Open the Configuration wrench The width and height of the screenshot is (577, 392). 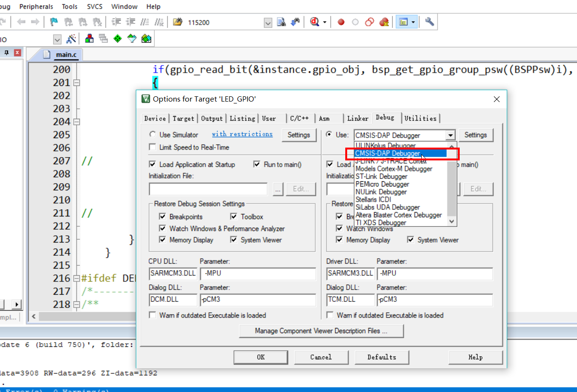tap(429, 22)
